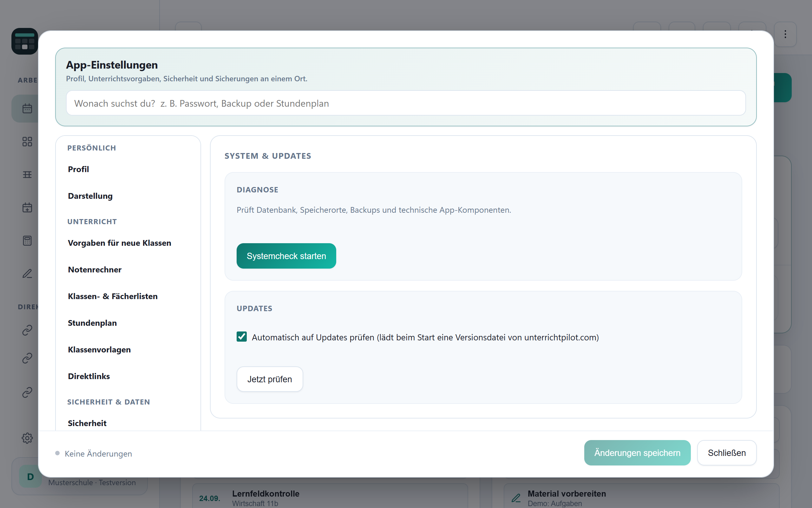
Task: Start the Systemcheck
Action: pos(286,256)
